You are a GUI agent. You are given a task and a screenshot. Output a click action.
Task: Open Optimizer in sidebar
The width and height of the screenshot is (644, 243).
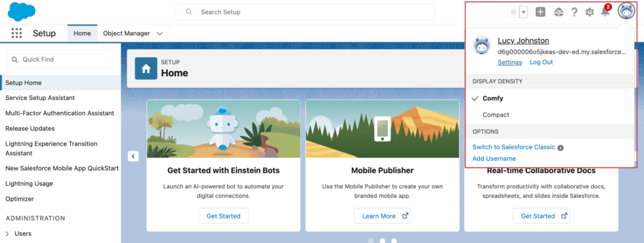[x=19, y=198]
